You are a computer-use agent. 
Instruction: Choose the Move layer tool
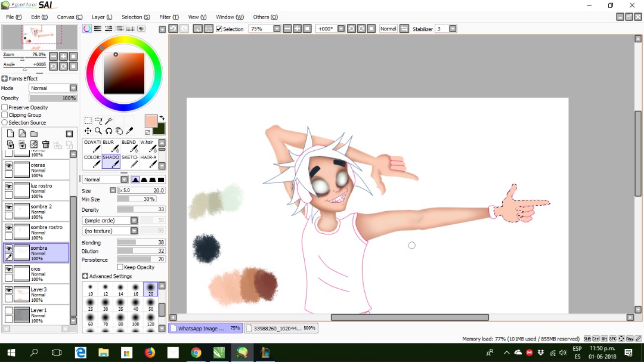coord(88,131)
